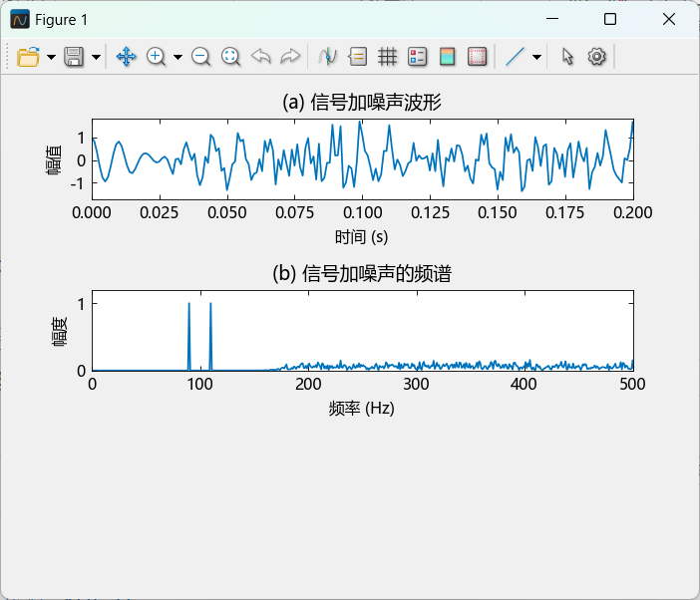Click the Zoom to Fit all icon
The height and width of the screenshot is (600, 700).
[230, 57]
